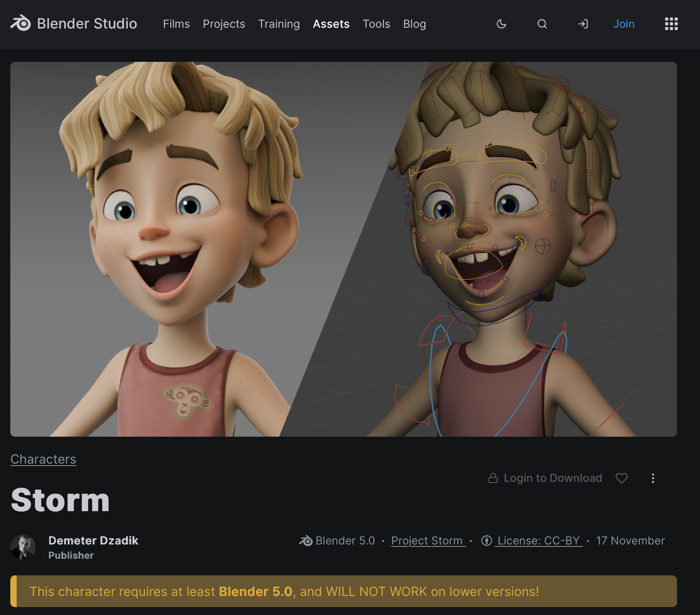Viewport: 700px width, 615px height.
Task: Click the Demeter Dzadik publisher name
Action: pos(93,541)
